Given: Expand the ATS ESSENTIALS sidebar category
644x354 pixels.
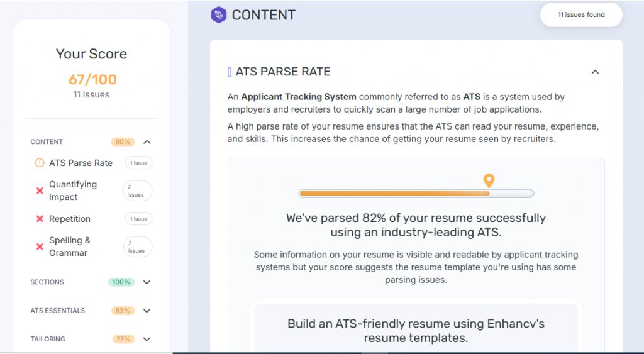Looking at the screenshot, I should pyautogui.click(x=147, y=311).
